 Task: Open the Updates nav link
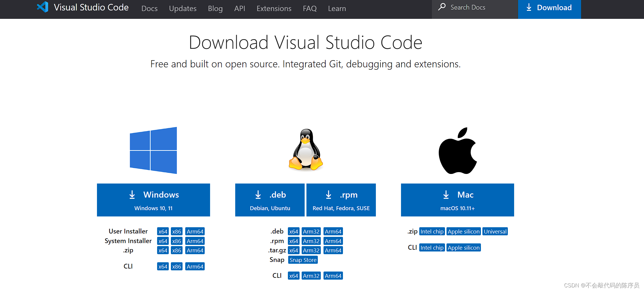tap(183, 8)
